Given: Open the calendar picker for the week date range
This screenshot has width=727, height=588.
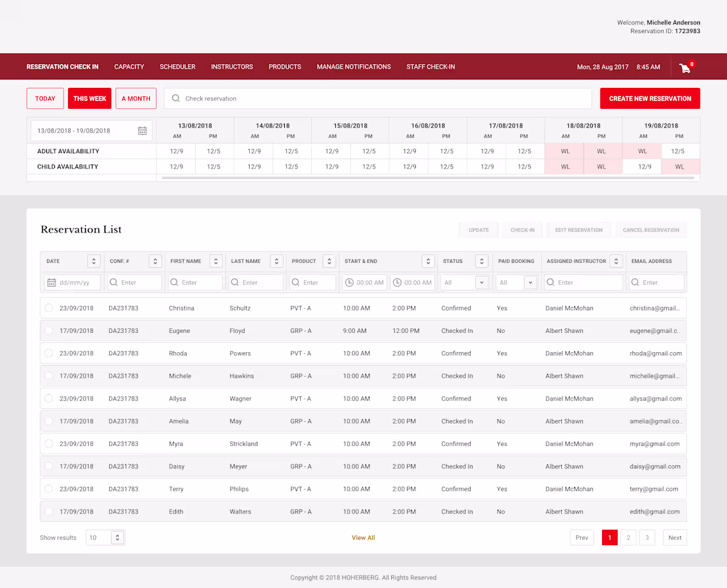Looking at the screenshot, I should coord(142,130).
